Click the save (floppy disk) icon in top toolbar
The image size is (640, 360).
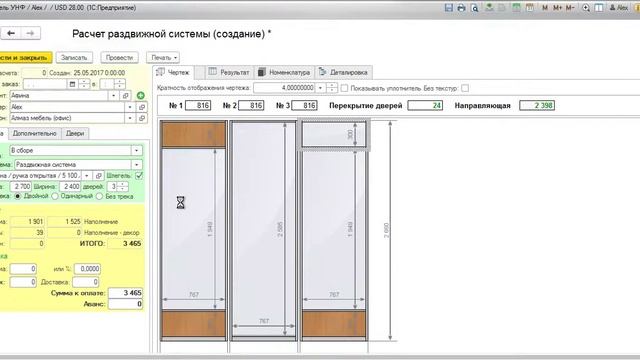pos(449,7)
